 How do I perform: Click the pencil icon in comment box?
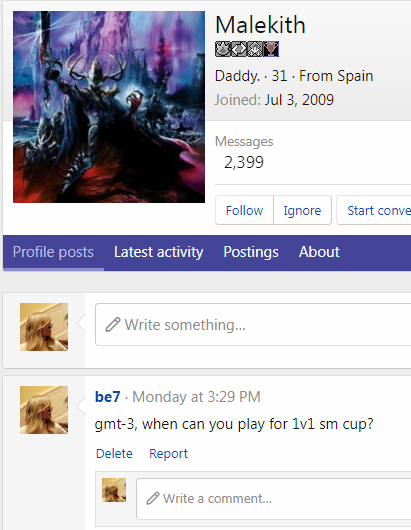click(153, 499)
